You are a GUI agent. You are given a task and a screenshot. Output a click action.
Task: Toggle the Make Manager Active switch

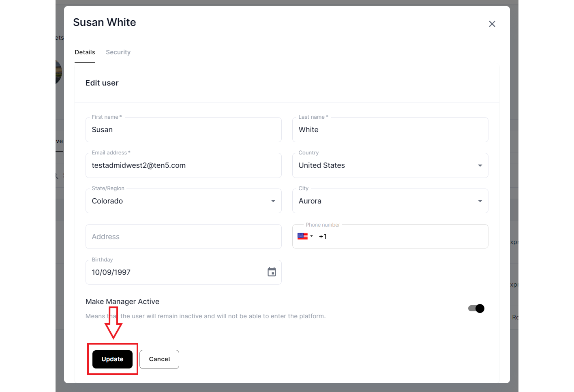click(476, 308)
